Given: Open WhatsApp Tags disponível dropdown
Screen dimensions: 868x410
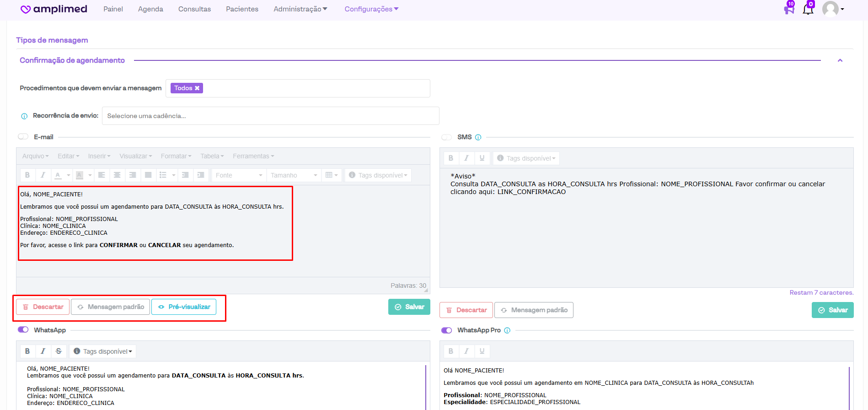Looking at the screenshot, I should (103, 351).
